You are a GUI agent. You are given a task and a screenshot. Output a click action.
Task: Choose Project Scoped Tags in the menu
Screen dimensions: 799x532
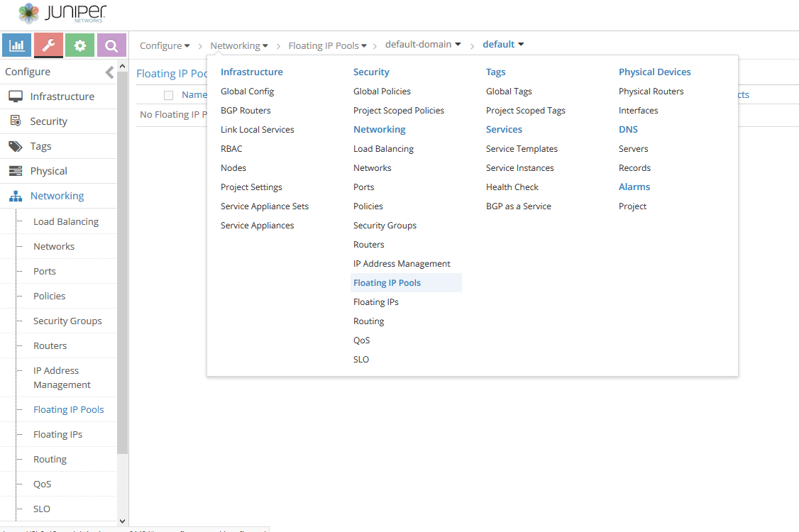[526, 111]
